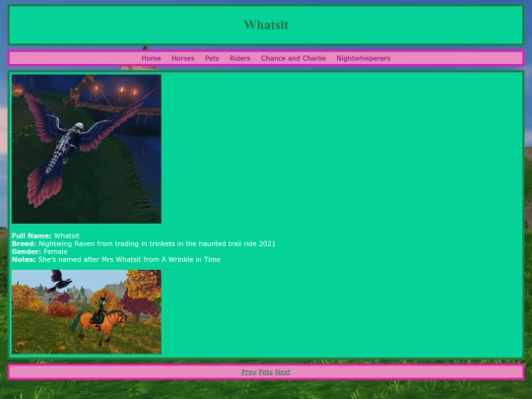Click the Prev link in footer
Viewport: 532px width, 399px height.
[x=248, y=371]
